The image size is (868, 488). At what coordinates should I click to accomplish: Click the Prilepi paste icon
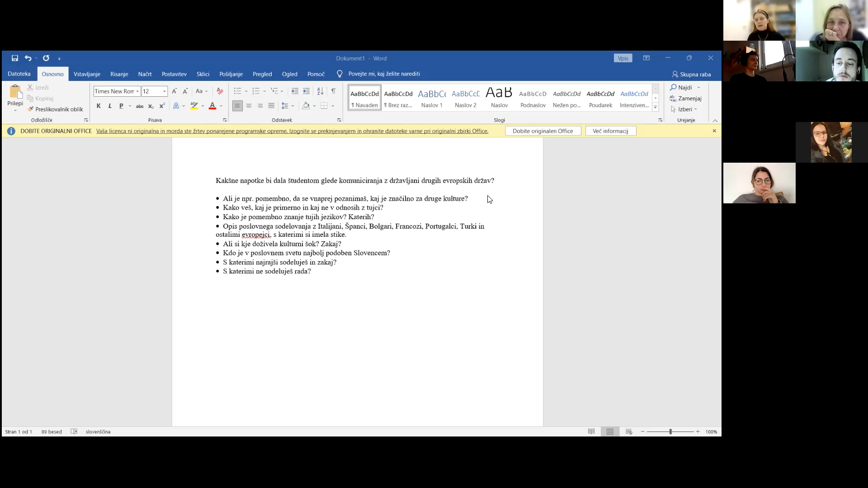click(x=15, y=93)
